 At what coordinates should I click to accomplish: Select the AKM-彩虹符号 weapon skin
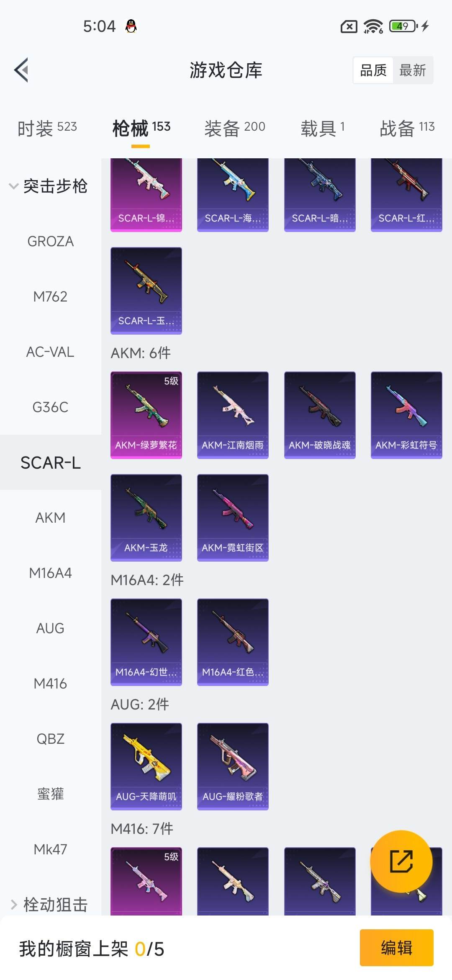pos(406,415)
